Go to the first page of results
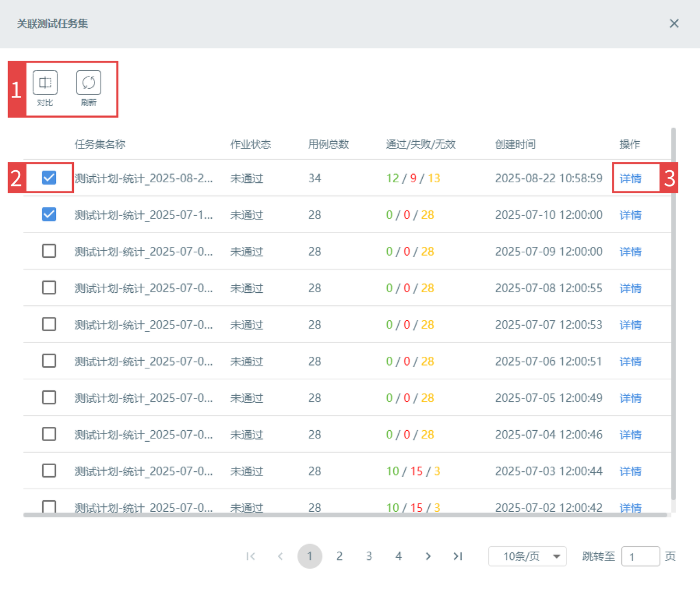The image size is (700, 596). tap(250, 557)
